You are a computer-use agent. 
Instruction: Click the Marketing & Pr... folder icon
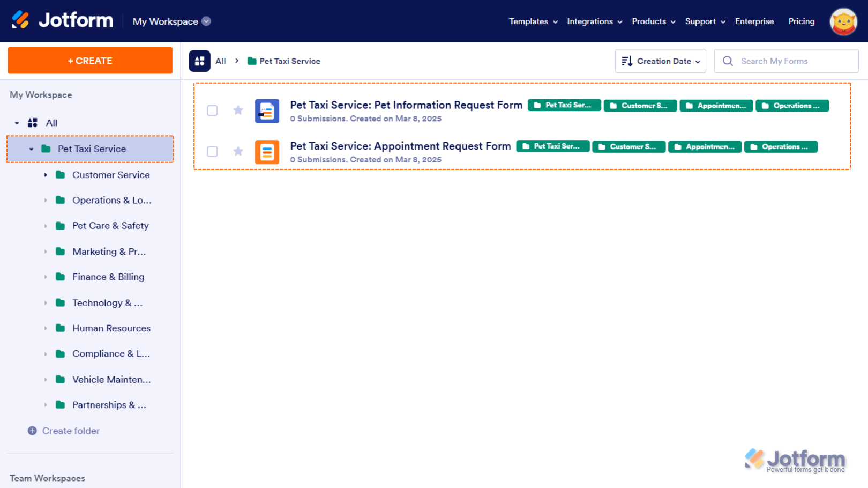(x=61, y=252)
